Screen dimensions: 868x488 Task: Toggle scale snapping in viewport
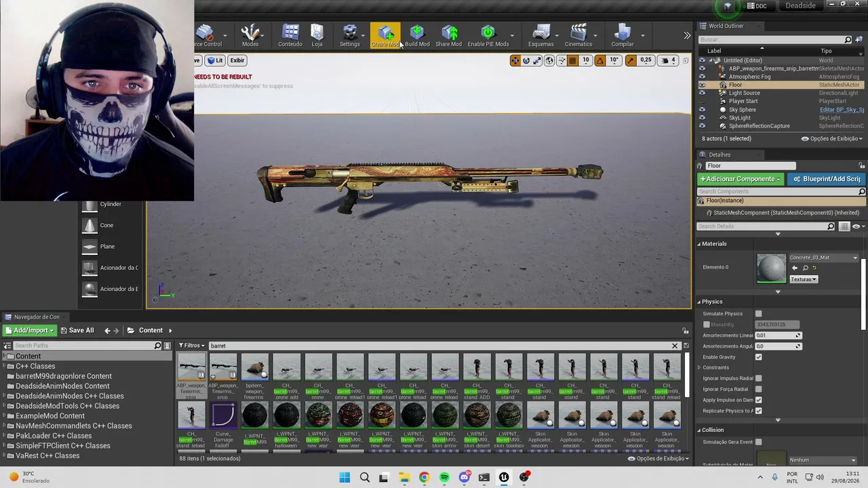click(631, 60)
